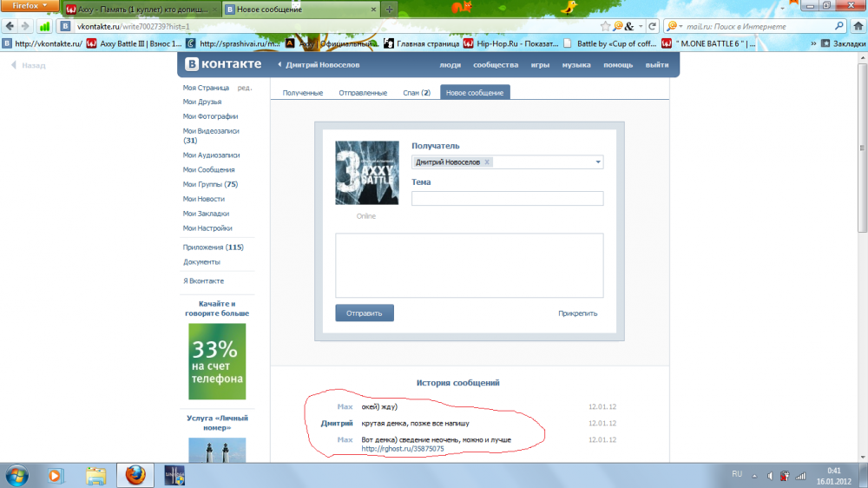Open rghost.ru/35875075 link
The width and height of the screenshot is (868, 488).
click(403, 449)
